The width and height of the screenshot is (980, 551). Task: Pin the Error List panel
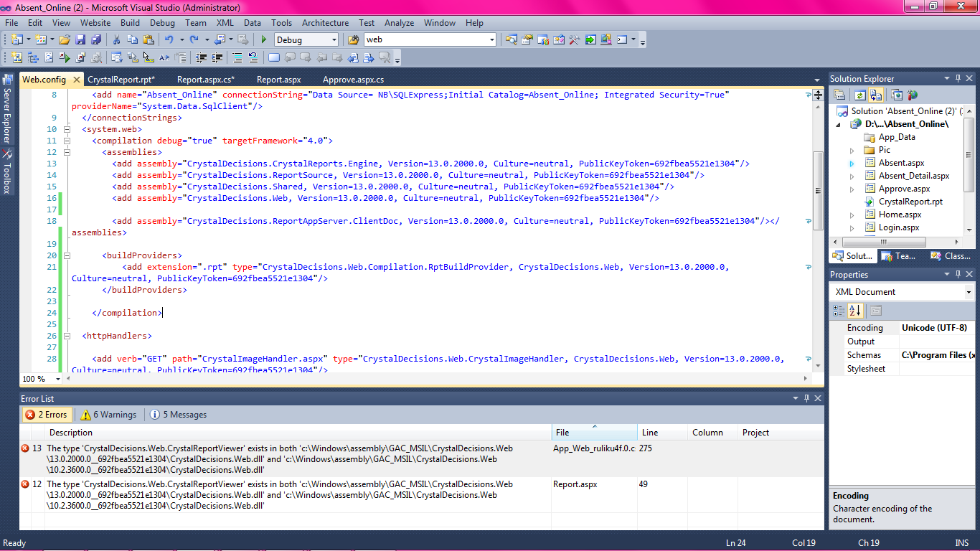click(x=806, y=398)
